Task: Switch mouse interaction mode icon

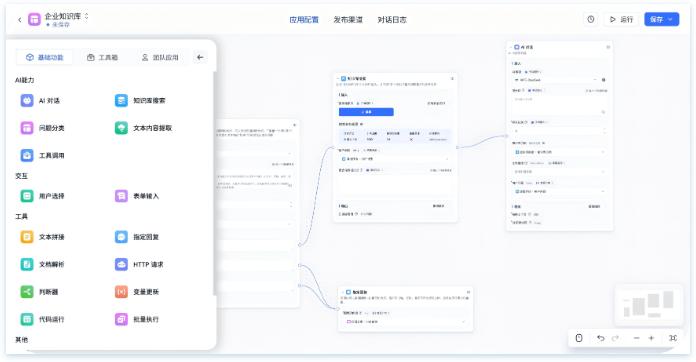Action: coord(579,338)
